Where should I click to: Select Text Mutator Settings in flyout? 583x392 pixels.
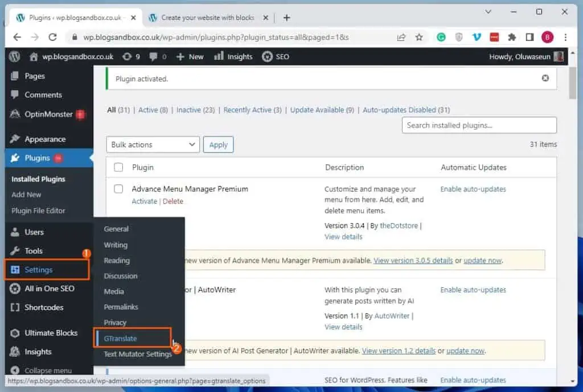click(x=138, y=354)
